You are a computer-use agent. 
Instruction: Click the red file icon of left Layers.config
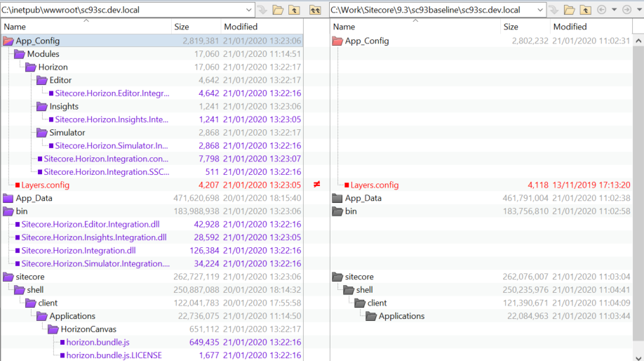pyautogui.click(x=18, y=185)
